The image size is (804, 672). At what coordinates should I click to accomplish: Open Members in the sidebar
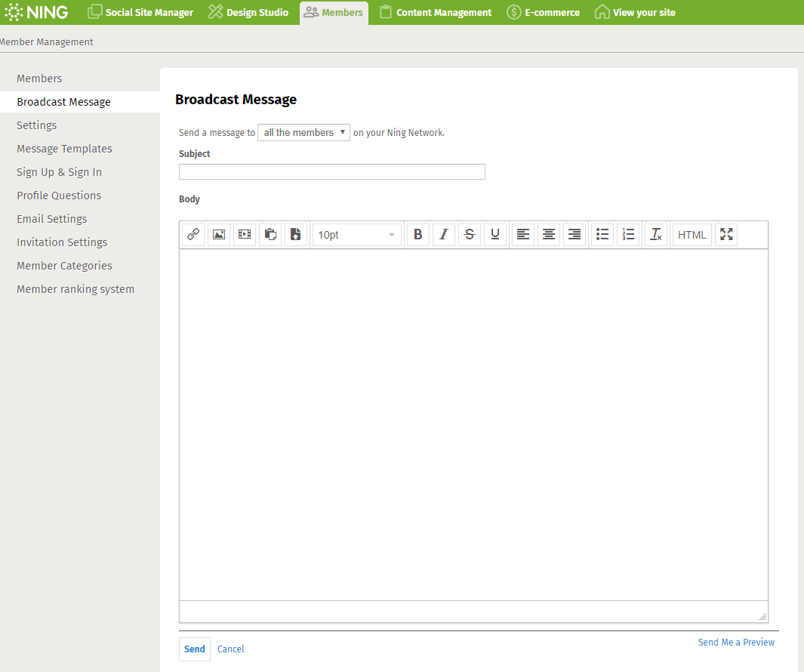[x=39, y=79]
